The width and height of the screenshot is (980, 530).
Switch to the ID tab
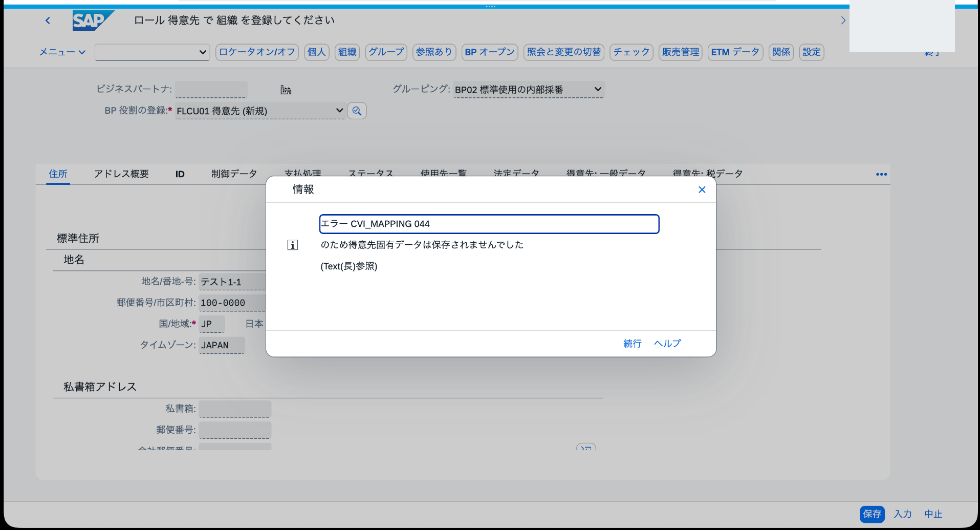click(x=180, y=174)
